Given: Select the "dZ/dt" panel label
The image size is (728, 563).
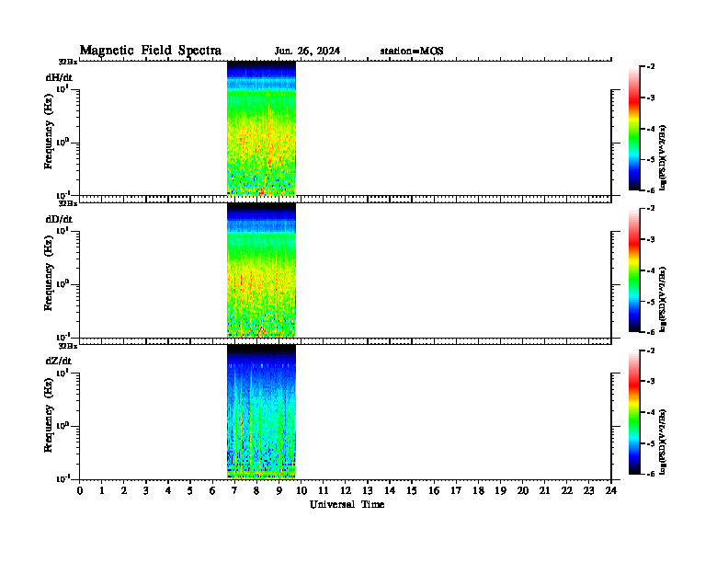Looking at the screenshot, I should coord(59,361).
